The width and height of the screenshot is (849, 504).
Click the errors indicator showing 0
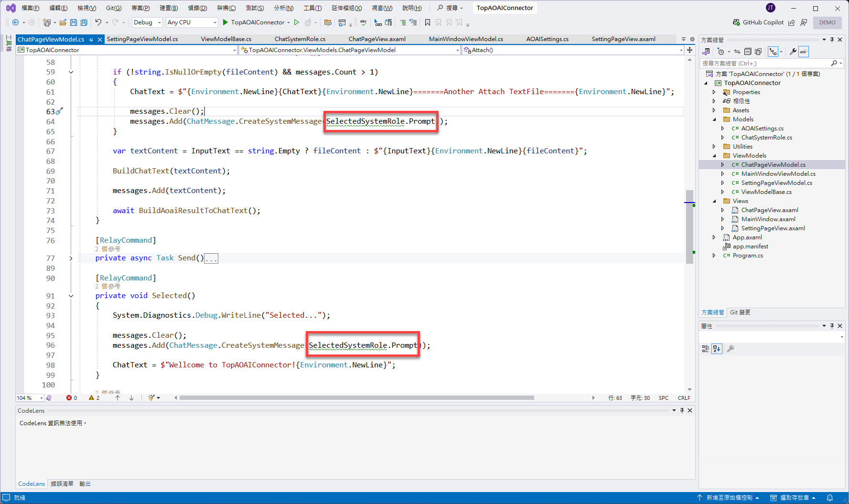click(x=72, y=398)
